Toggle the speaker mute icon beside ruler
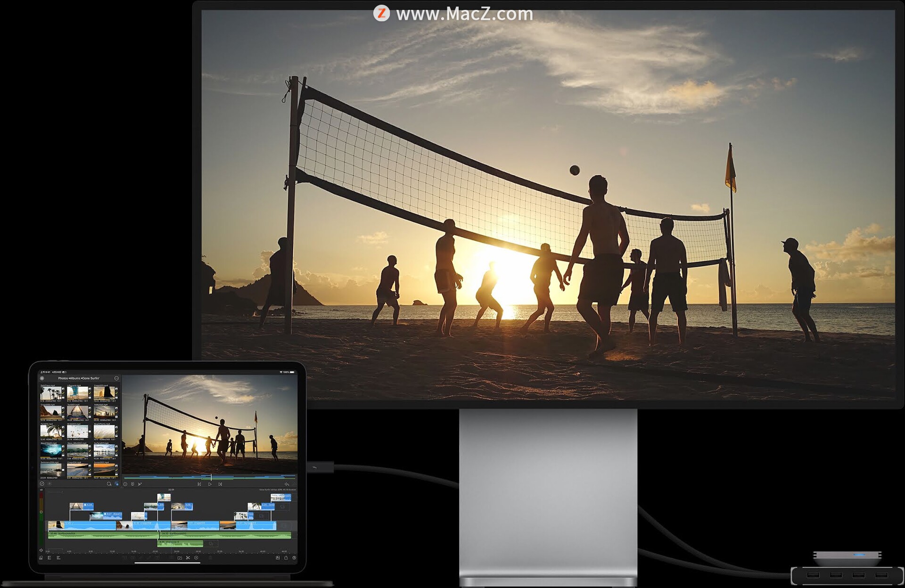The image size is (905, 588). pyautogui.click(x=41, y=550)
